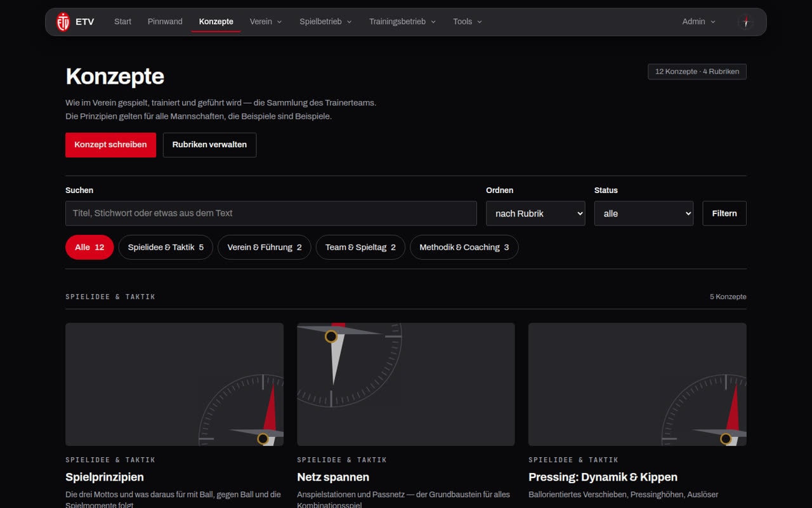Open the profile avatar in the top bar
Image resolution: width=812 pixels, height=508 pixels.
point(745,22)
